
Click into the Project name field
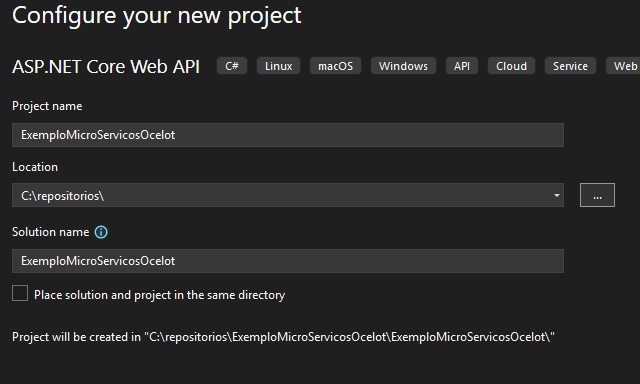(288, 135)
